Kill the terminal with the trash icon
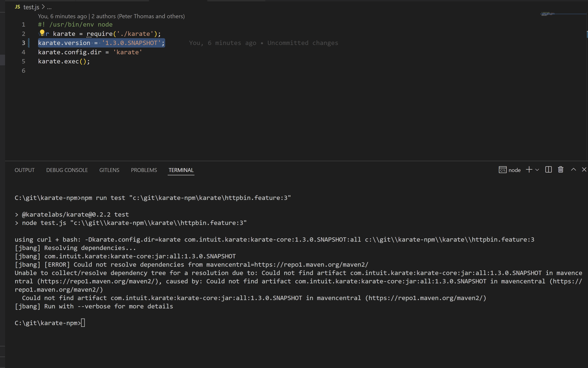 pyautogui.click(x=560, y=170)
